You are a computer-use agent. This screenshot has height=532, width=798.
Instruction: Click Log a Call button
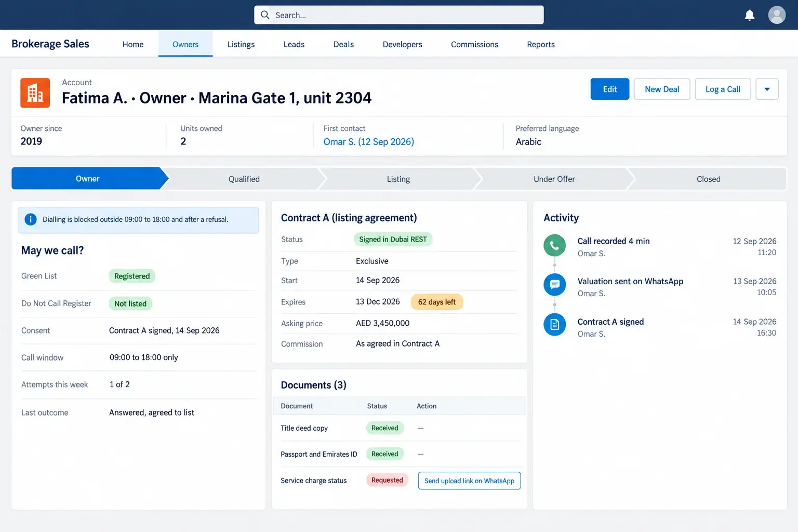pyautogui.click(x=723, y=89)
